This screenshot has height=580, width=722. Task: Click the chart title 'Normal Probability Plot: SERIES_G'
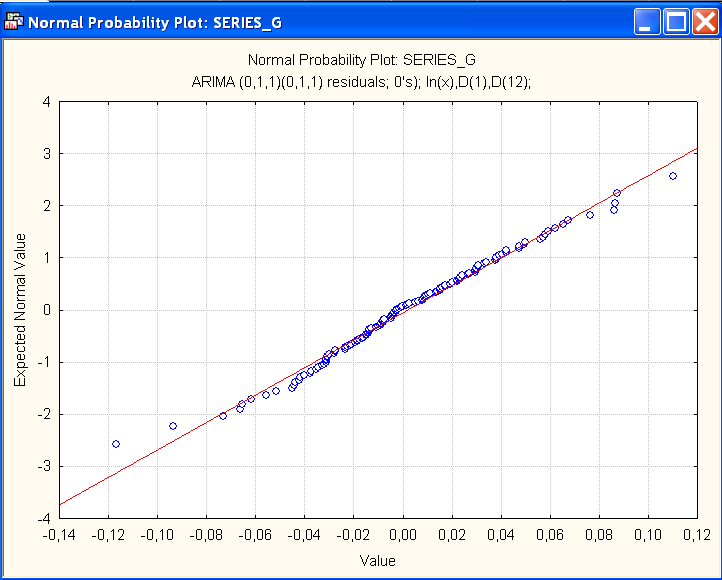(x=361, y=60)
